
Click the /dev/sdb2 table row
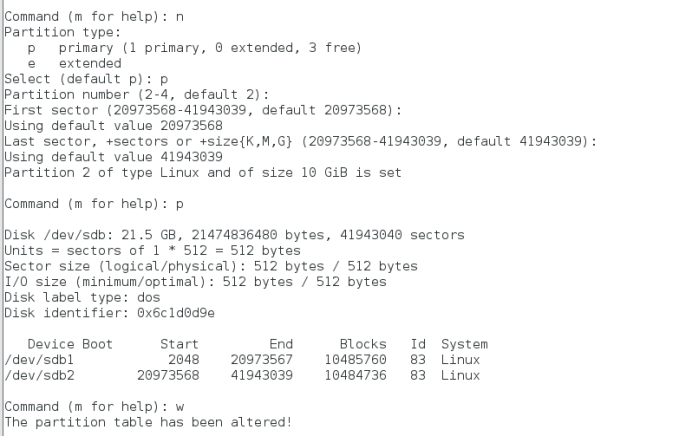[242, 375]
